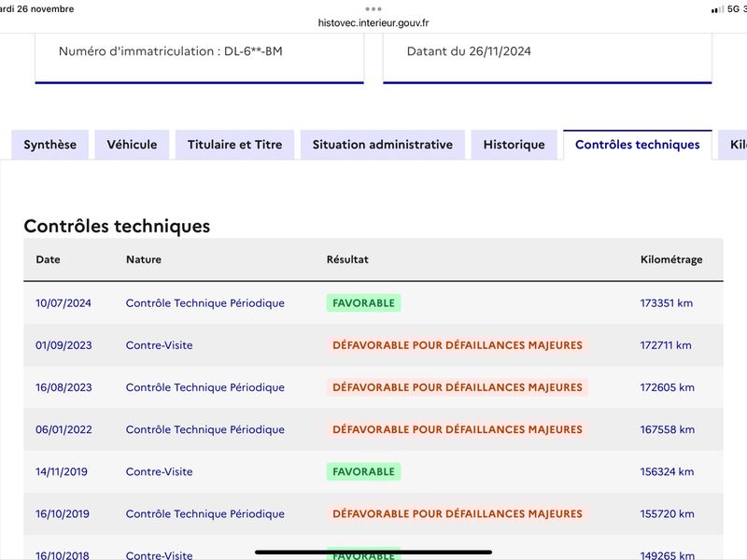
Task: Click Contrôle Technique Périodique in the 10/07/2024 row
Action: pyautogui.click(x=205, y=303)
